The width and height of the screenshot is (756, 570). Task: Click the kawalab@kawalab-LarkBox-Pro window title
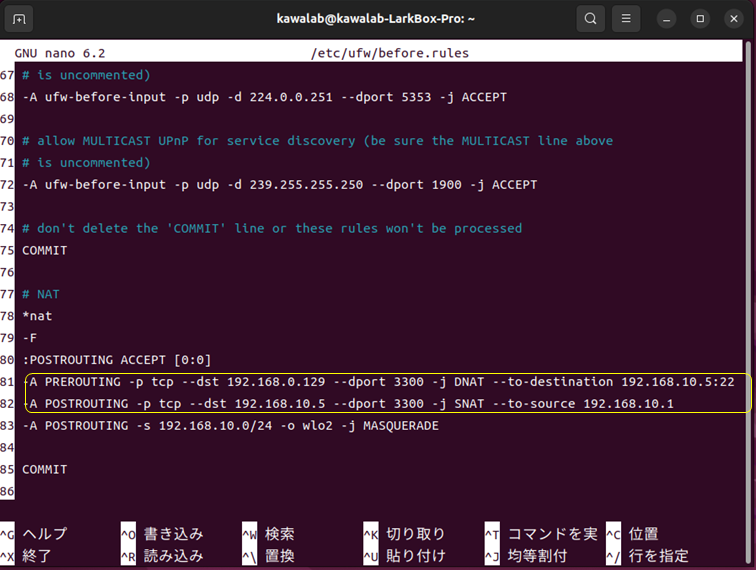pos(376,19)
